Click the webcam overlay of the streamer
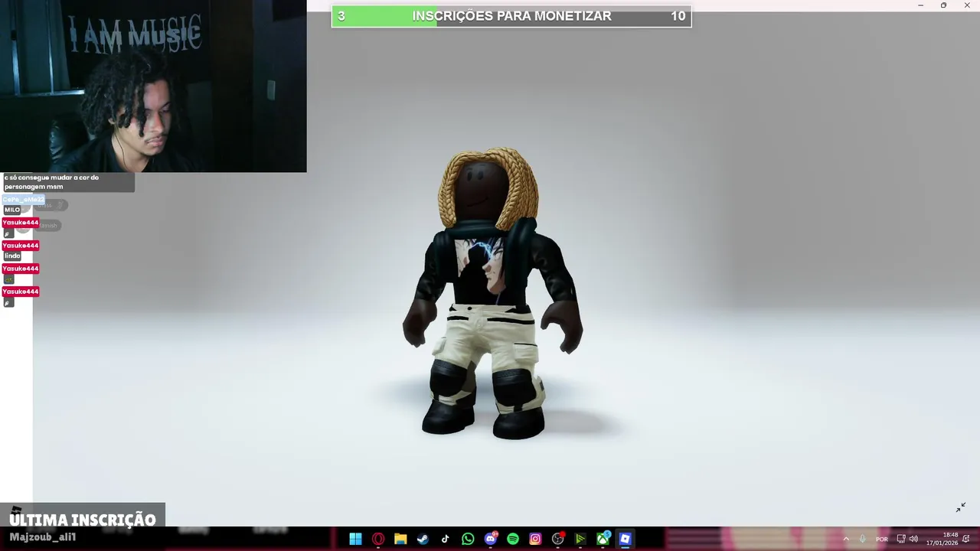This screenshot has height=551, width=980. point(153,86)
